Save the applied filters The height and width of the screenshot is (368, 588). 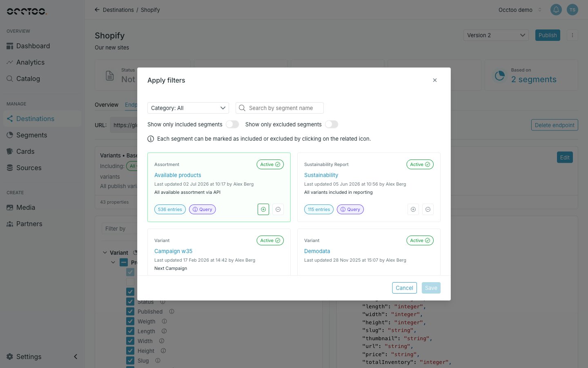click(431, 288)
